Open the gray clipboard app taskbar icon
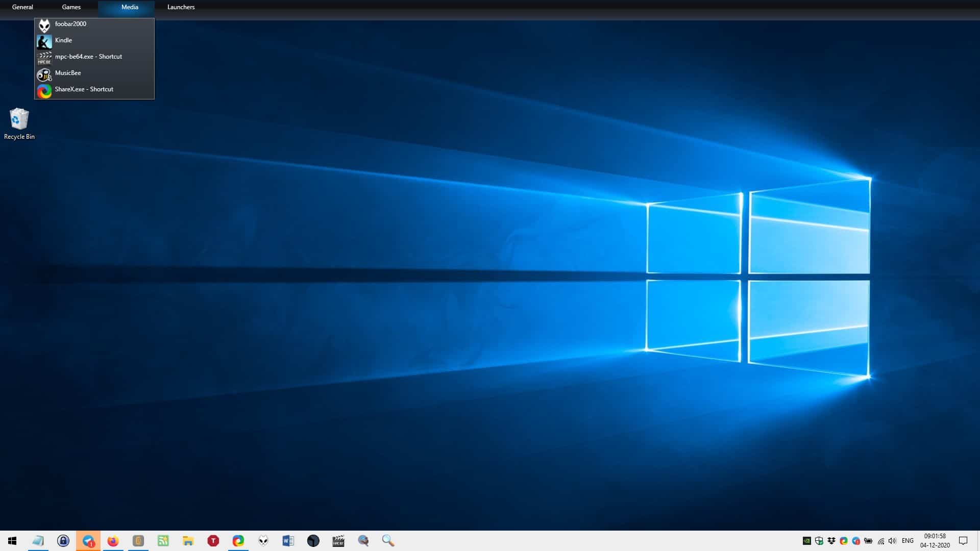Image resolution: width=980 pixels, height=551 pixels. pos(138,541)
